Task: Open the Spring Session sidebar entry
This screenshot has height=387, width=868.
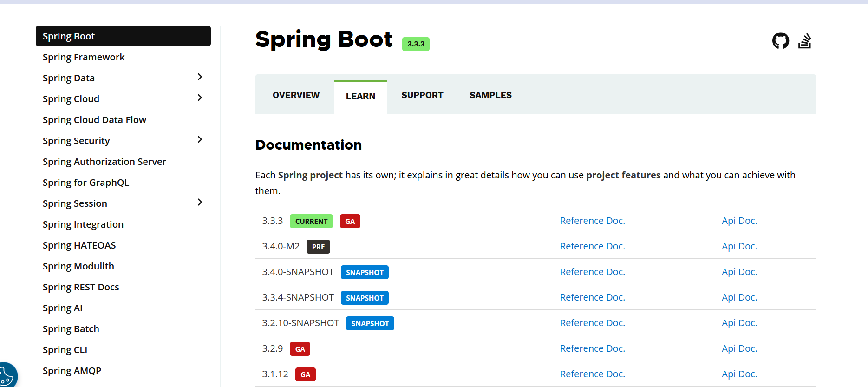Action: (75, 203)
